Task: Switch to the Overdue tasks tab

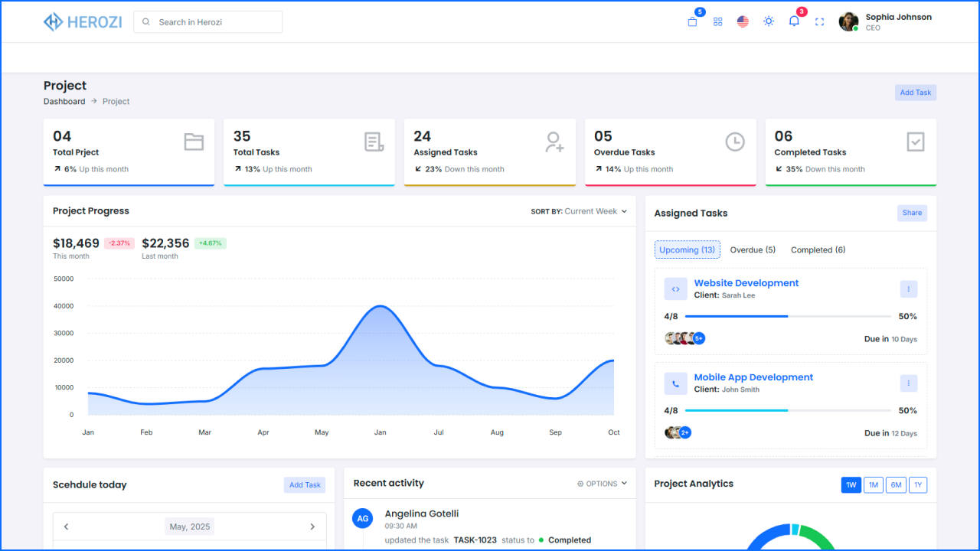Action: click(x=752, y=249)
